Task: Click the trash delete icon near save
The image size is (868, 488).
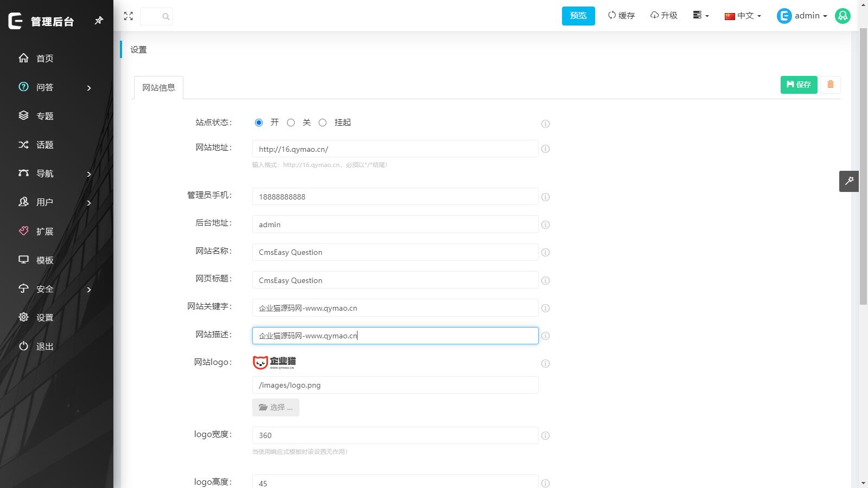Action: [831, 85]
